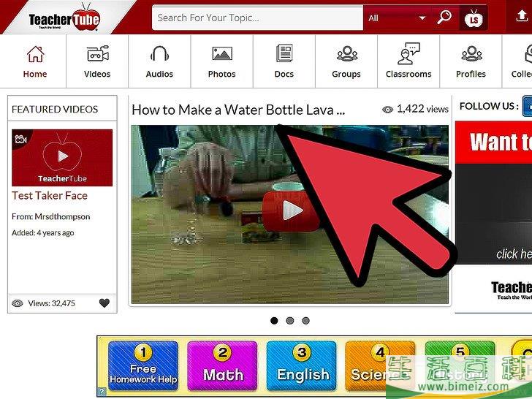Click the Docs newspaper icon
This screenshot has height=399, width=532.
(x=284, y=53)
